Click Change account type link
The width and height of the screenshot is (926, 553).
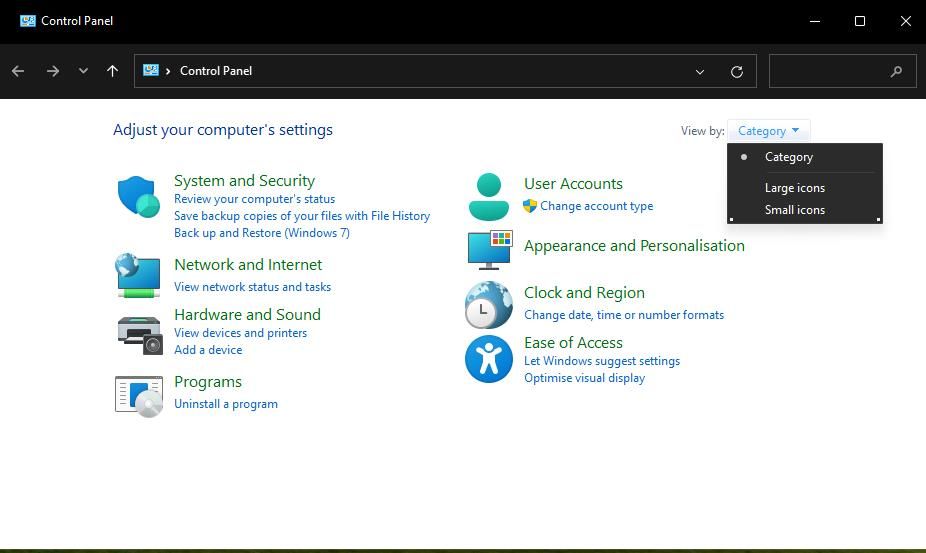(597, 206)
